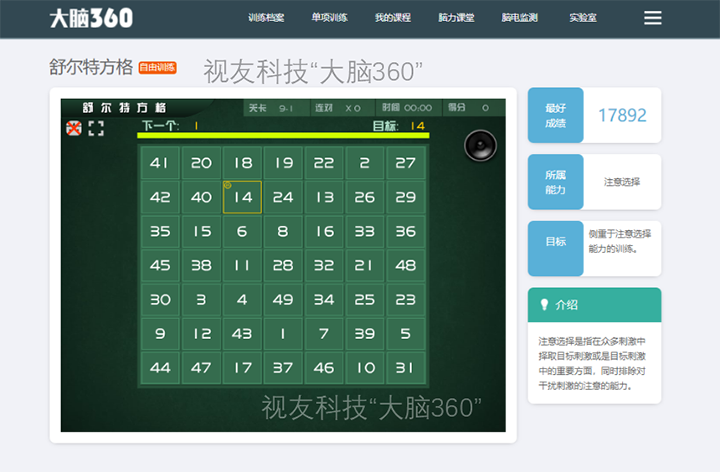The image size is (720, 472).
Task: Click the yellow-green progress bar
Action: [x=283, y=135]
